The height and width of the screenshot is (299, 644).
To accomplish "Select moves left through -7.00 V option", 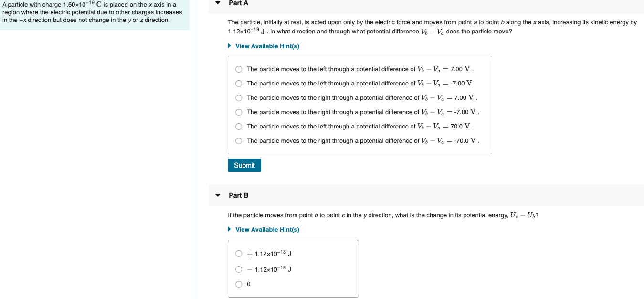I will [239, 83].
